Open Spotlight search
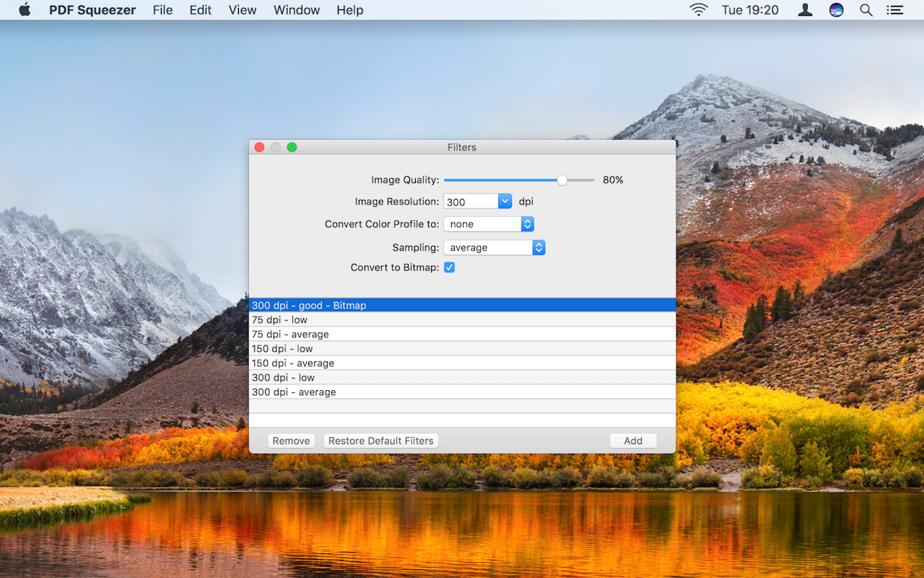This screenshot has height=578, width=924. click(x=866, y=10)
